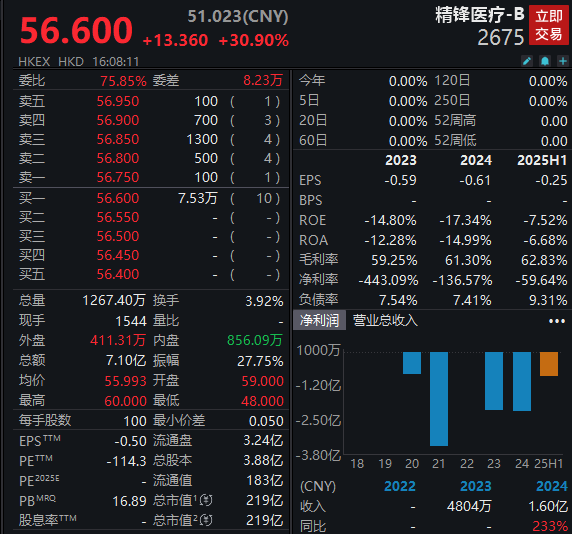Screen dimensions: 572x534
Task: Click the 卖四 price 56.900
Action: [x=118, y=120]
